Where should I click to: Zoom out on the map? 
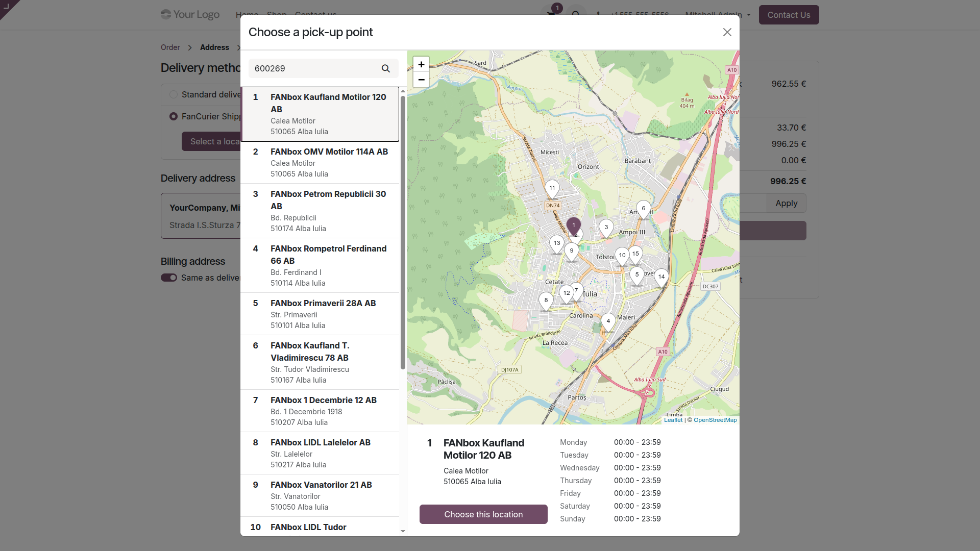click(x=421, y=80)
